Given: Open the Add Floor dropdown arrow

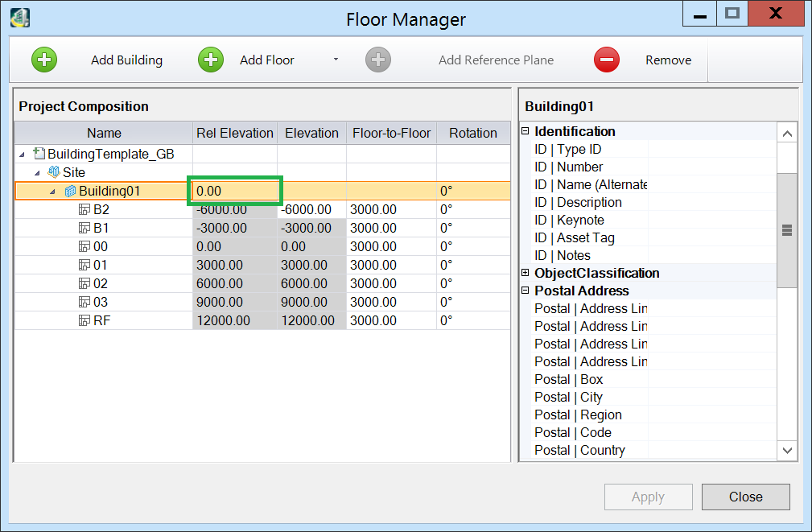Looking at the screenshot, I should pyautogui.click(x=336, y=60).
